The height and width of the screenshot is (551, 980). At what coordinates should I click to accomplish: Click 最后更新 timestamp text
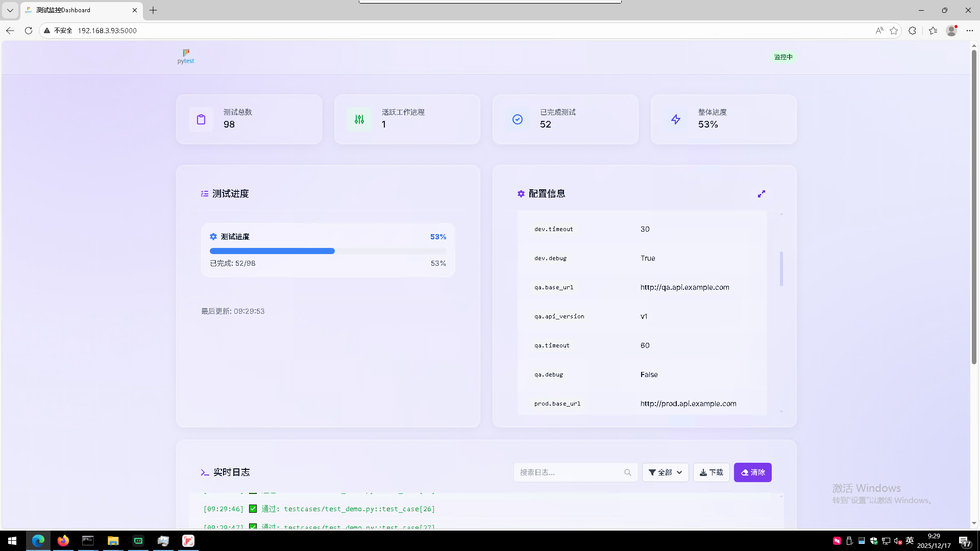tap(233, 311)
